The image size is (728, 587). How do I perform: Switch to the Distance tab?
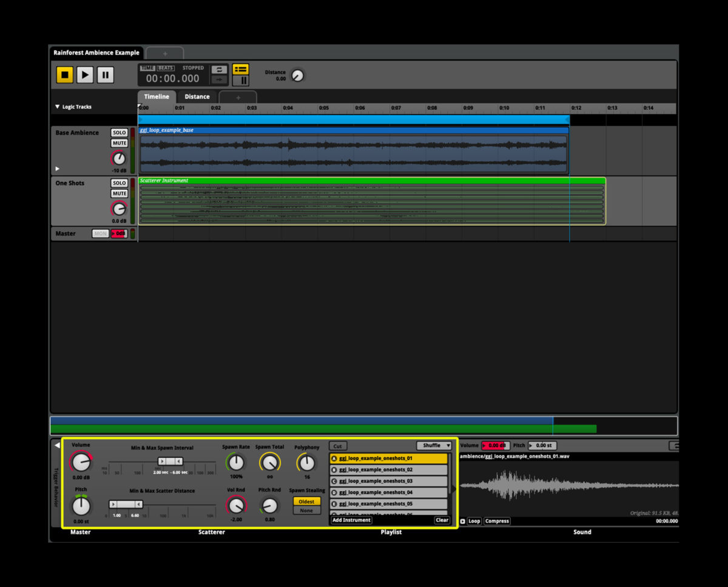pos(197,96)
